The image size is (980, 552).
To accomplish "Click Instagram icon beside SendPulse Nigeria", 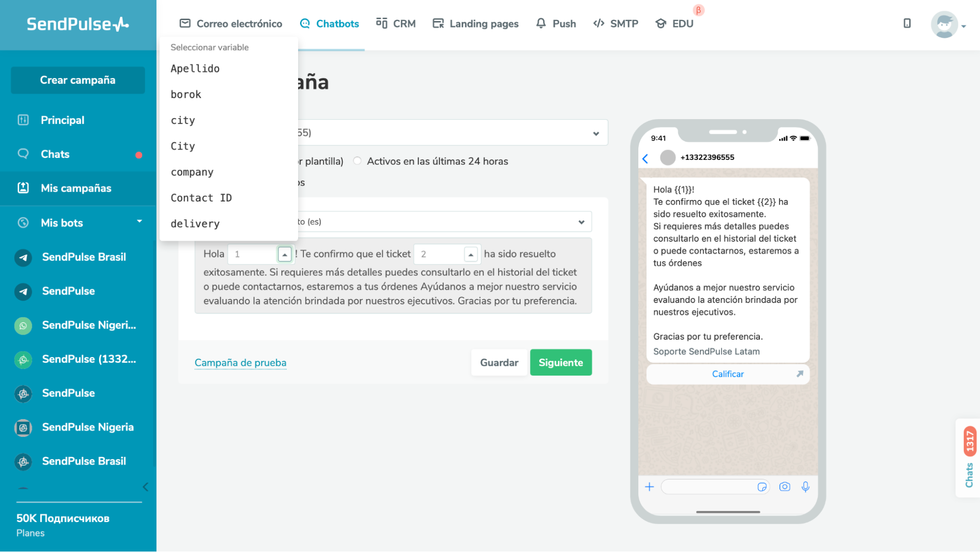I will (x=23, y=427).
